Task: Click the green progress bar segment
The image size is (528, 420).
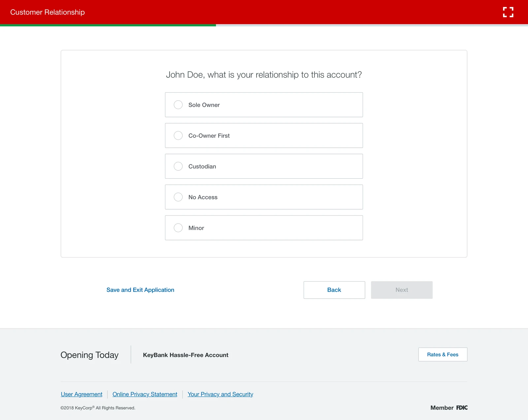Action: [x=108, y=25]
